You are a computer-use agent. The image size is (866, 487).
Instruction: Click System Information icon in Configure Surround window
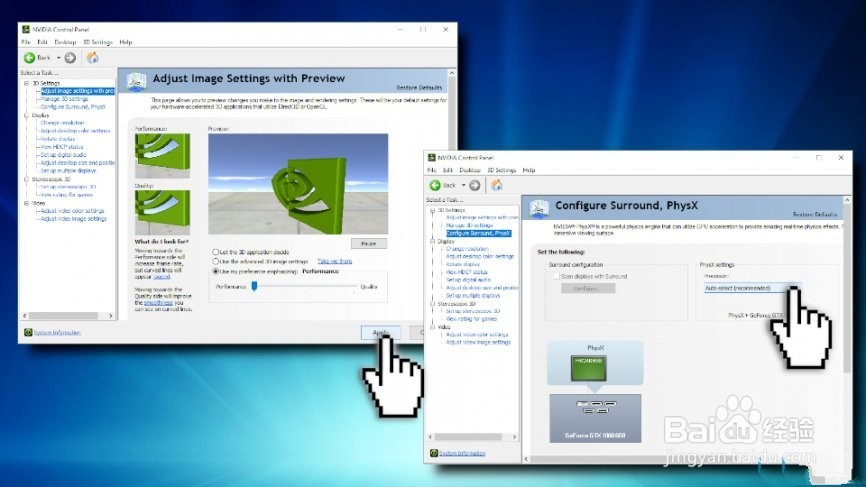434,453
